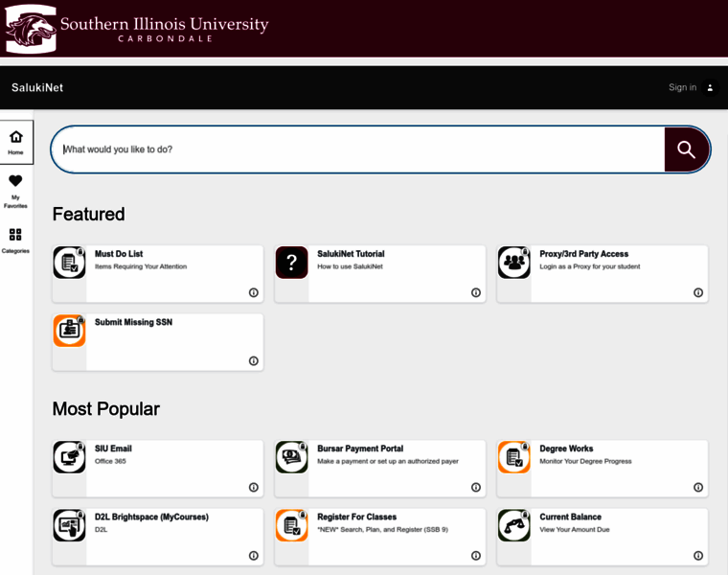Image resolution: width=728 pixels, height=575 pixels.
Task: Open the Bursar Payment Portal title link
Action: pyautogui.click(x=360, y=448)
